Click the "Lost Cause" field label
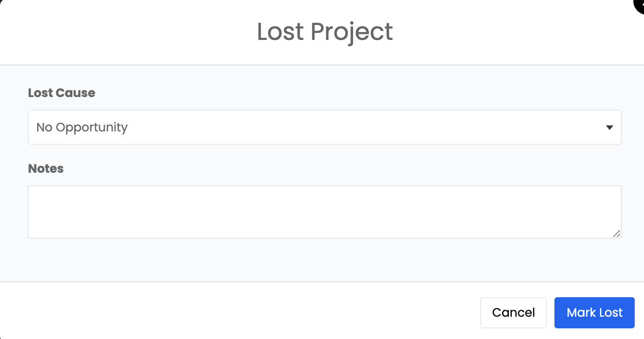The image size is (644, 339). click(62, 93)
